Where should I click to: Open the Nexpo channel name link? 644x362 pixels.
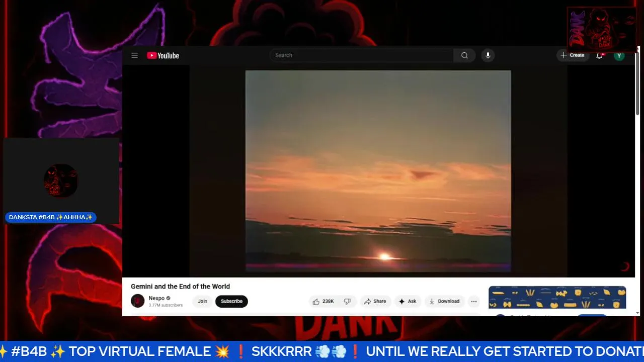pyautogui.click(x=156, y=298)
